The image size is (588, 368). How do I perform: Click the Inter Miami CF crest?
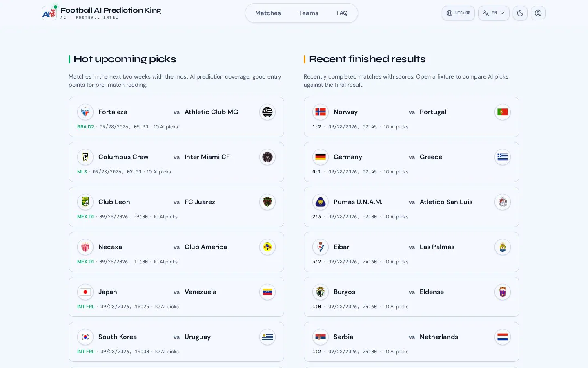[267, 157]
